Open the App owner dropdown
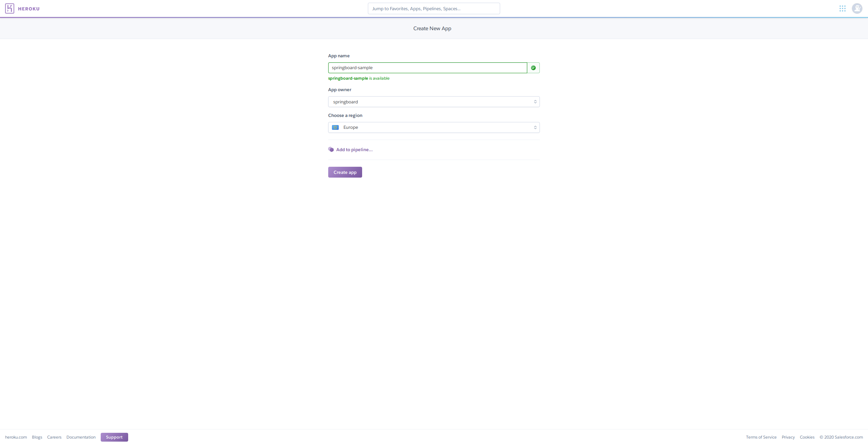This screenshot has height=445, width=868. pyautogui.click(x=434, y=102)
